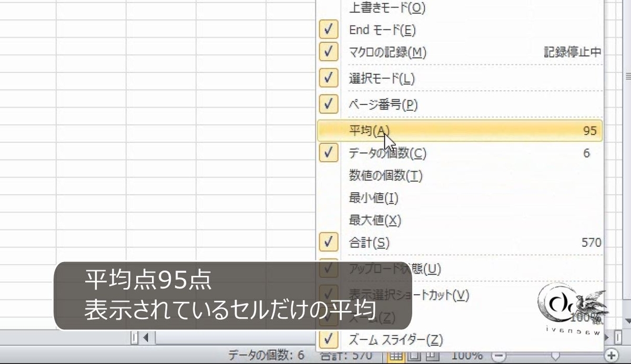Open zoom dialog via 100% status bar label

(x=467, y=356)
